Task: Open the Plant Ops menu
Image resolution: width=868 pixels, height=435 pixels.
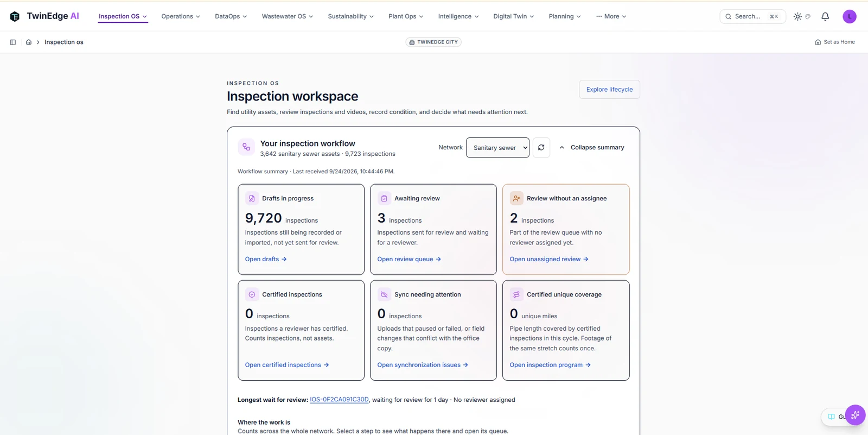Action: click(406, 17)
